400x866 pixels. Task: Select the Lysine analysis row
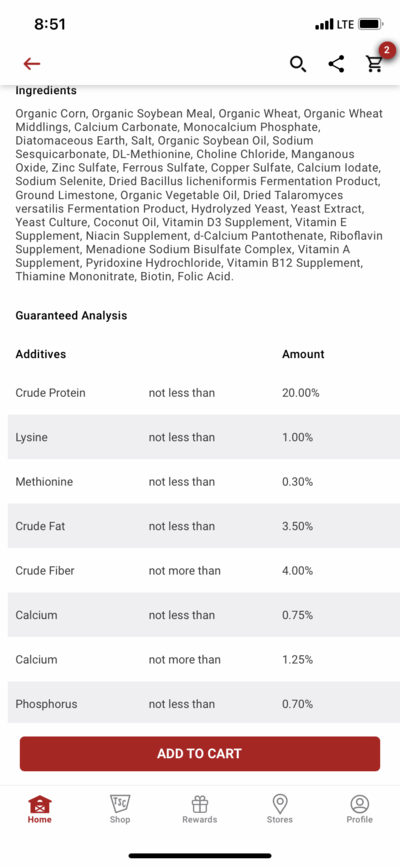pos(200,437)
